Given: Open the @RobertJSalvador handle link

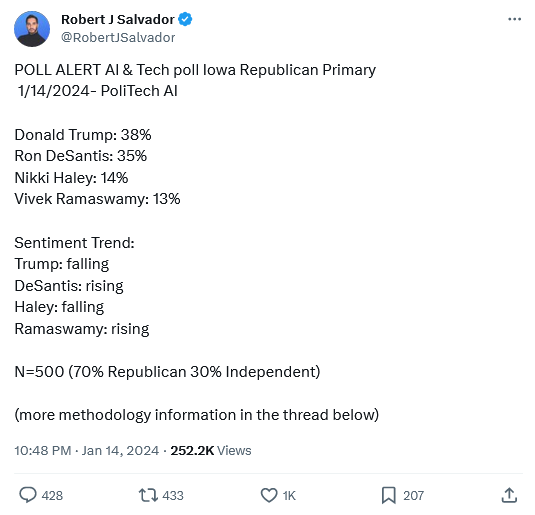Looking at the screenshot, I should pos(118,38).
